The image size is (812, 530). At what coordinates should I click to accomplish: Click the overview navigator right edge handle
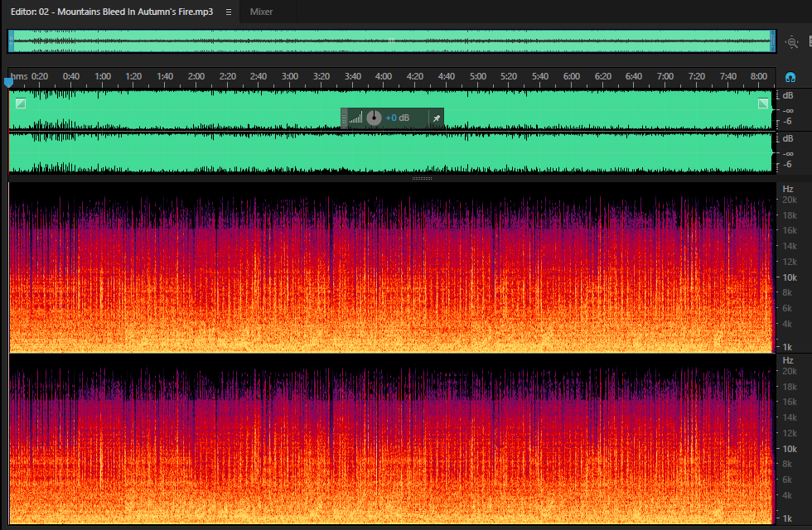[772, 41]
